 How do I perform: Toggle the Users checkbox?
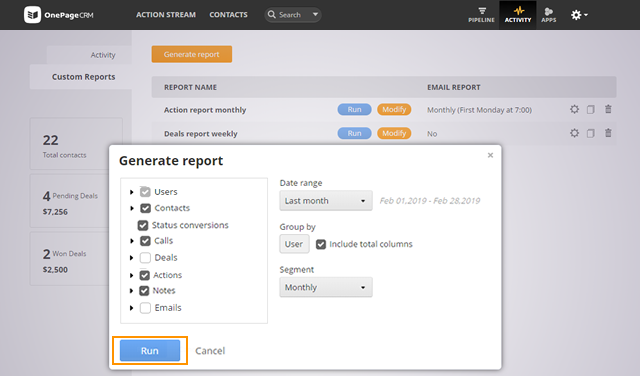coord(145,191)
